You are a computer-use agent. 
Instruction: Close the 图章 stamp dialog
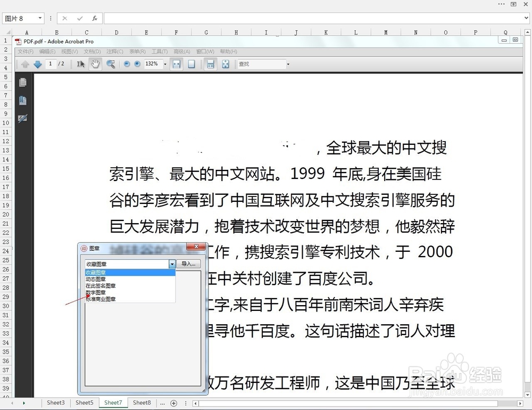196,247
